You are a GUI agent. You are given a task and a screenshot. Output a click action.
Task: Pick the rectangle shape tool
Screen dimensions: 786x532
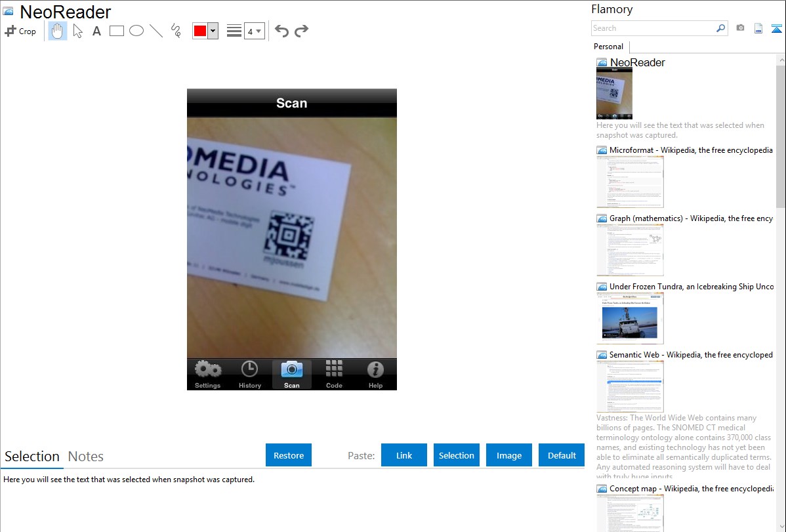click(x=117, y=31)
